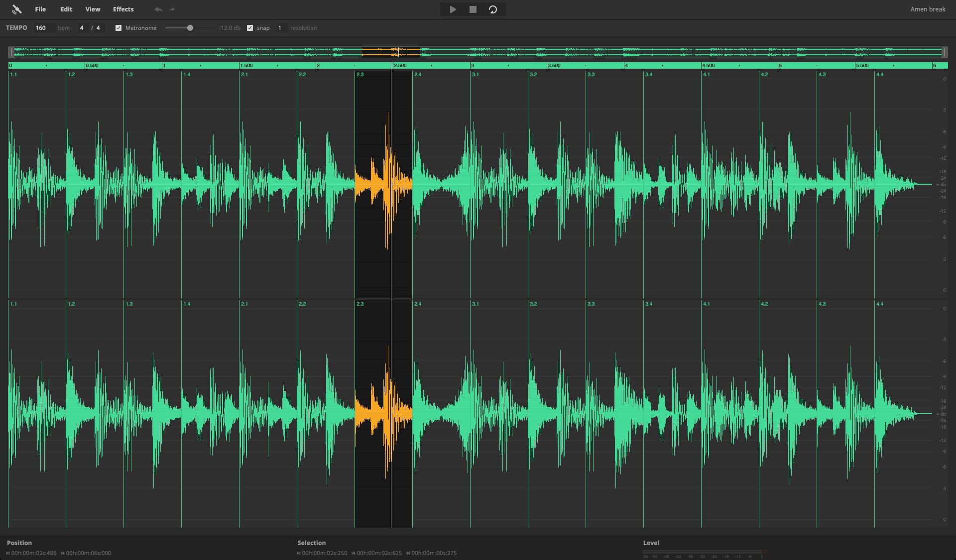Select the Smart Tool (wrench icon)
This screenshot has width=956, height=560.
point(16,8)
